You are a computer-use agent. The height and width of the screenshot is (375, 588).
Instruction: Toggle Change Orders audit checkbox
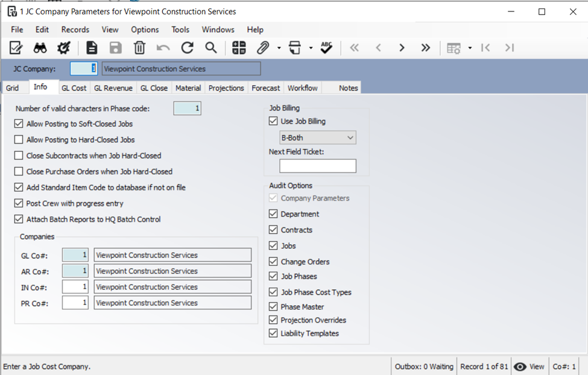click(273, 262)
